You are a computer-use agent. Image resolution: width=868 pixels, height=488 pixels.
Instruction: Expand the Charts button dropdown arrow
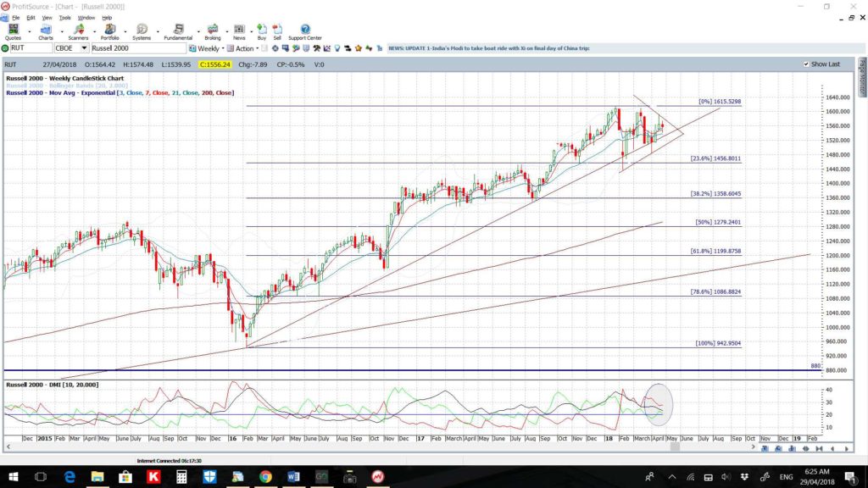click(x=61, y=31)
